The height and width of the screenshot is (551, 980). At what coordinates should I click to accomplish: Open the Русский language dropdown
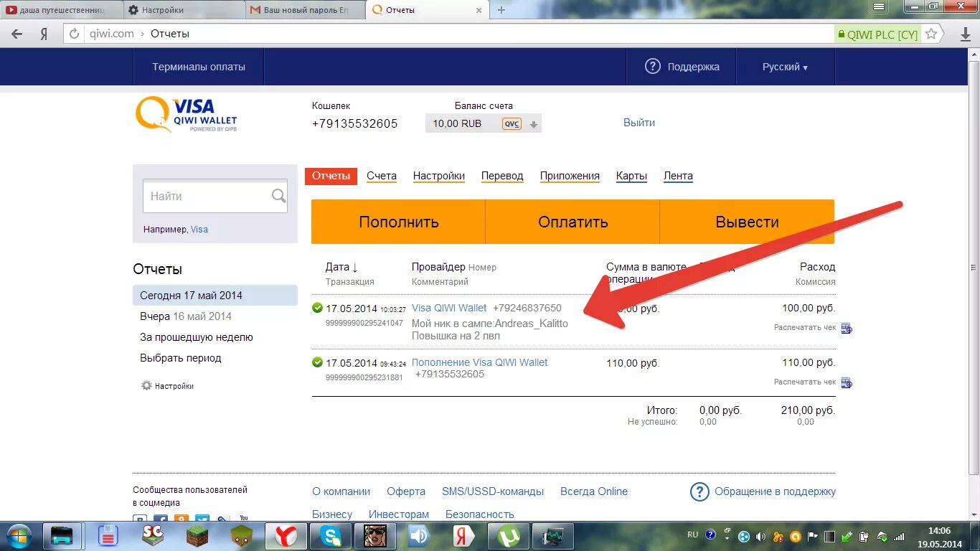click(x=785, y=67)
